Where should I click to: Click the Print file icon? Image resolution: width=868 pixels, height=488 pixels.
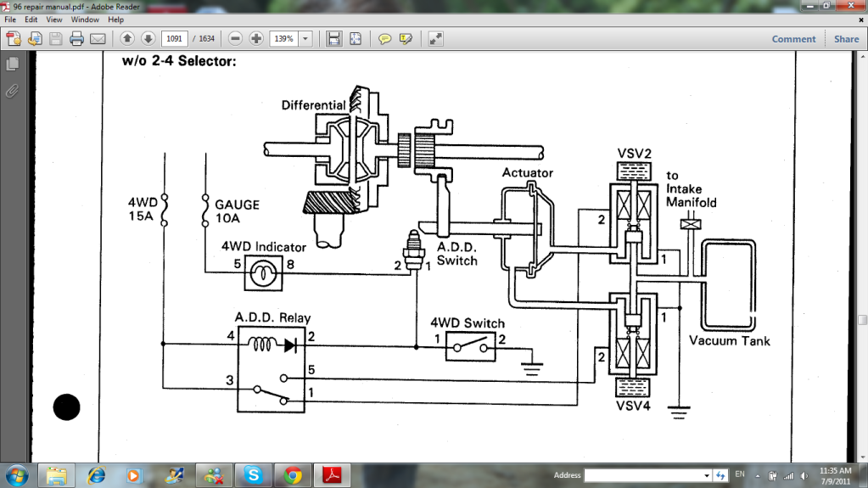pyautogui.click(x=76, y=39)
